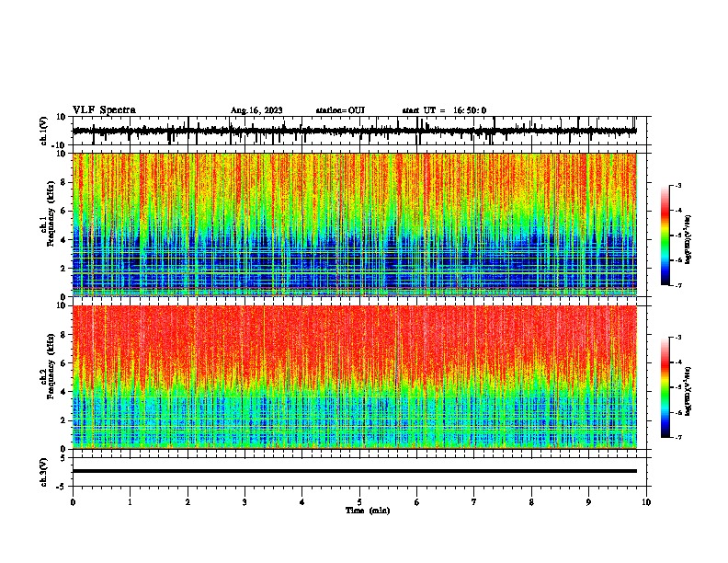Click time axis tick label '5'
The height and width of the screenshot is (563, 728).
[x=359, y=502]
